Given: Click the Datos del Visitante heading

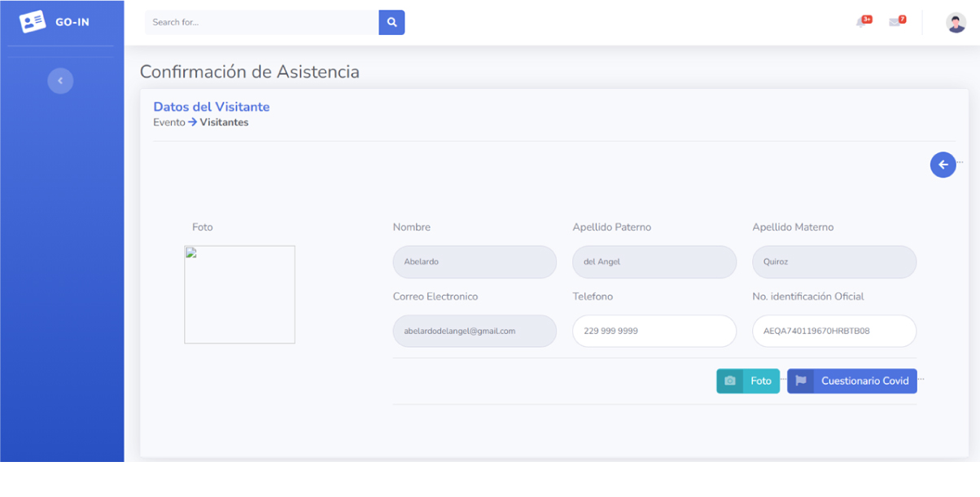Looking at the screenshot, I should click(212, 107).
